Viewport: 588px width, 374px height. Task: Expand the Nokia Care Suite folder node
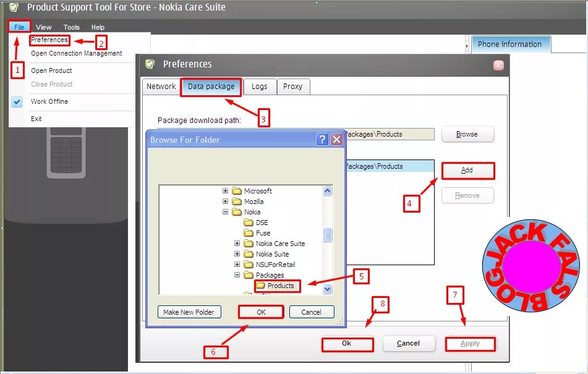[x=237, y=243]
